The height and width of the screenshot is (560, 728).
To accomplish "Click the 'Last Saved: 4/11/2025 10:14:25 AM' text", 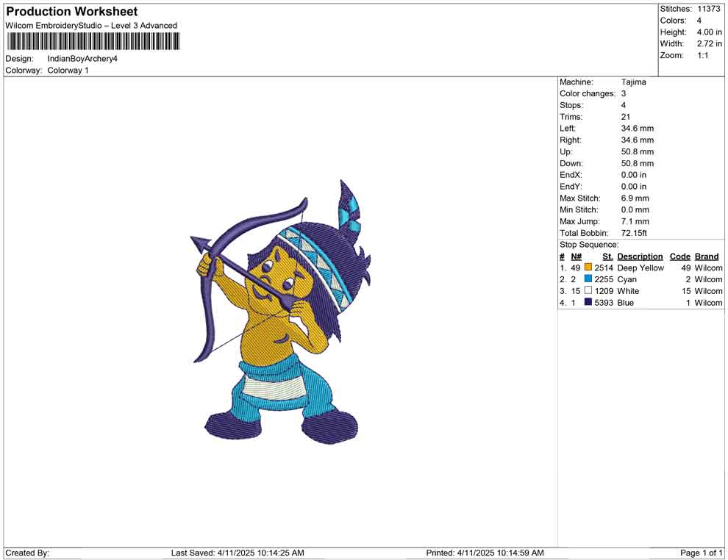I will [238, 553].
